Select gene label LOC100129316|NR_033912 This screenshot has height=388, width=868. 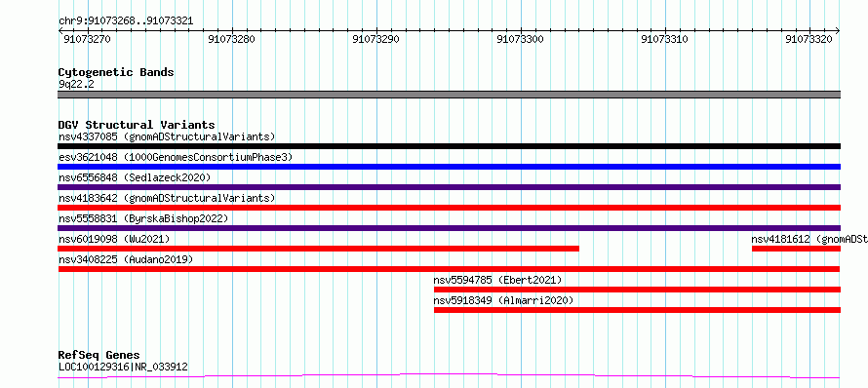(123, 367)
